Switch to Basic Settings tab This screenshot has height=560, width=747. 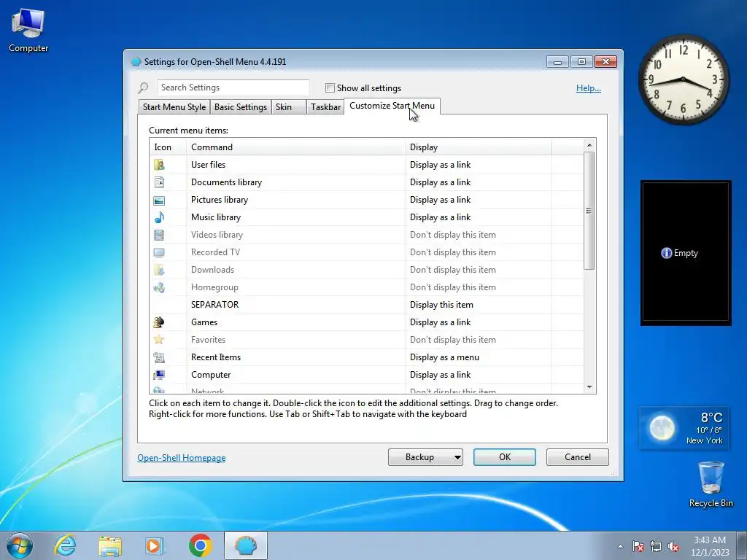coord(241,107)
